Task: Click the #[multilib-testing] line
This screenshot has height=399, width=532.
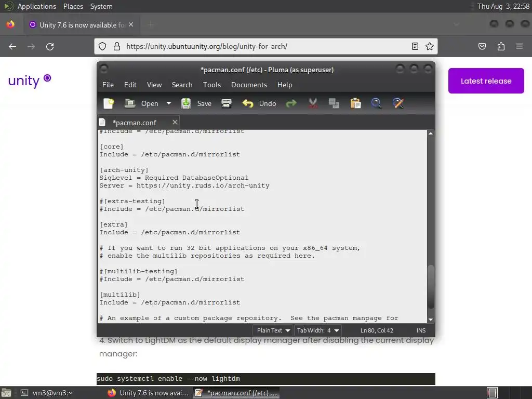Action: tap(138, 271)
